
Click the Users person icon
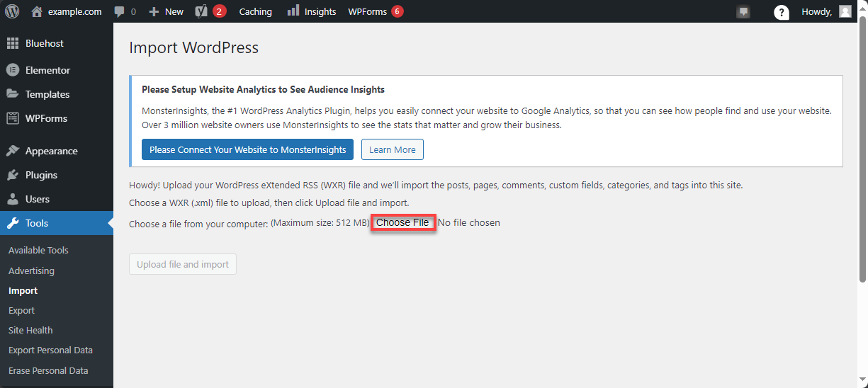pyautogui.click(x=13, y=199)
